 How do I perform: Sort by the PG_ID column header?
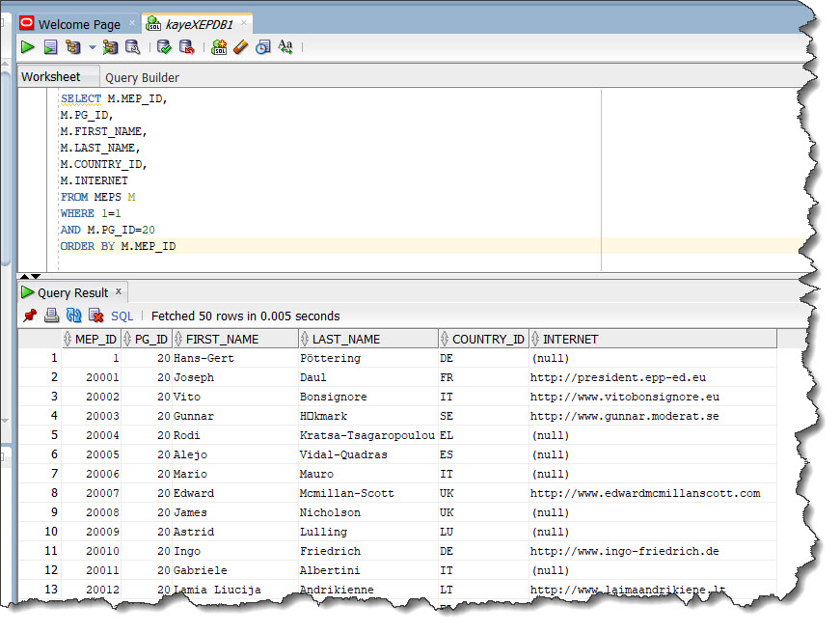pyautogui.click(x=147, y=340)
